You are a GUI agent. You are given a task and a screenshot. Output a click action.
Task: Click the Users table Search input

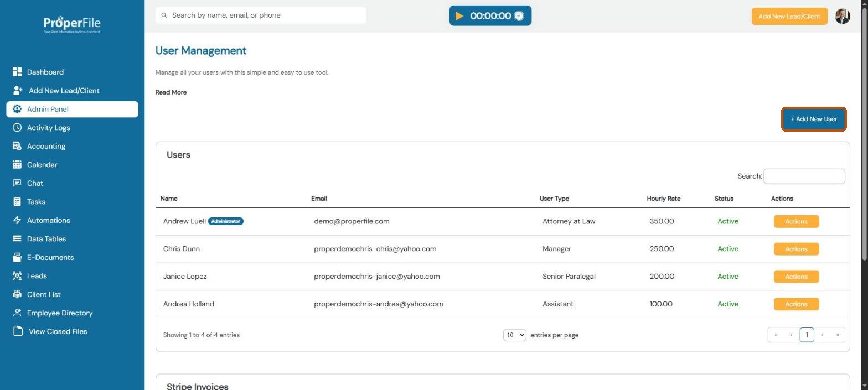click(x=804, y=176)
